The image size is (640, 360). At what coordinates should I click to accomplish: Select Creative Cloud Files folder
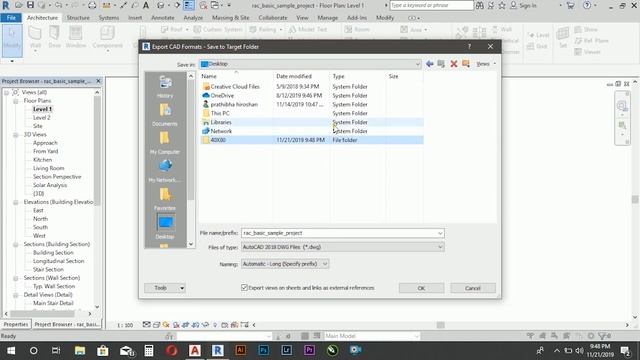click(312, 87)
